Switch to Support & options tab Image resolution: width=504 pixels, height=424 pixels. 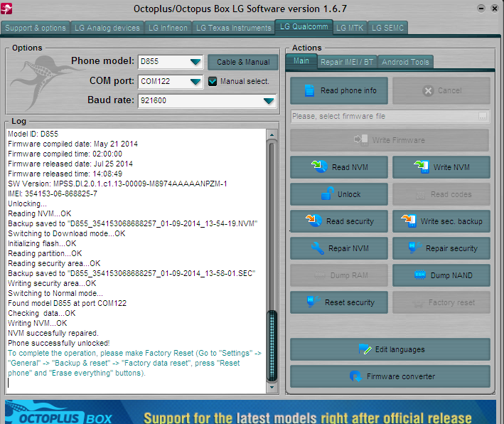click(36, 28)
